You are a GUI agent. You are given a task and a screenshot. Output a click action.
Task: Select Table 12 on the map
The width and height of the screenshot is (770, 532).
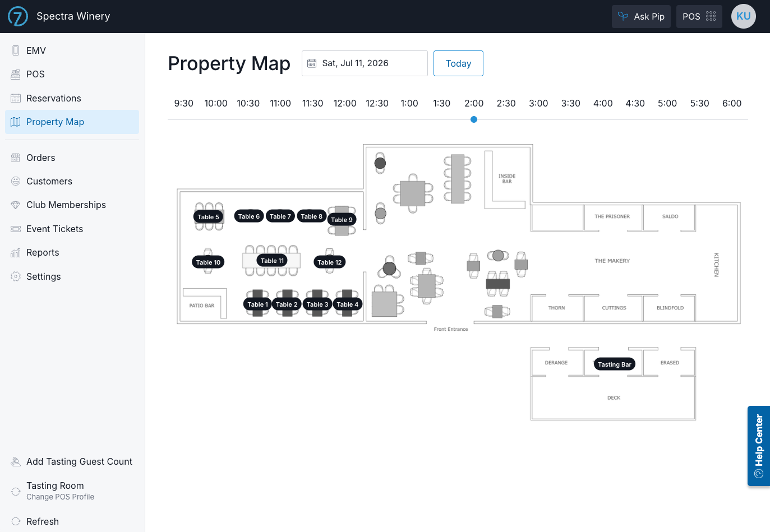pos(330,262)
